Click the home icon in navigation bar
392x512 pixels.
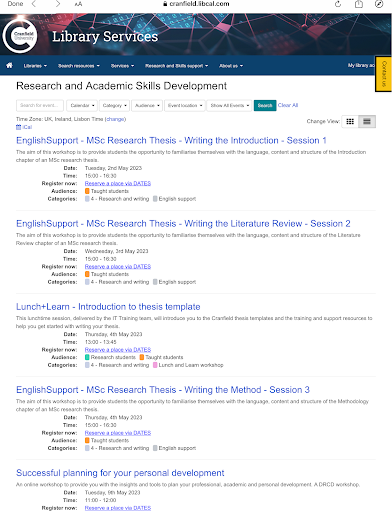pos(9,65)
